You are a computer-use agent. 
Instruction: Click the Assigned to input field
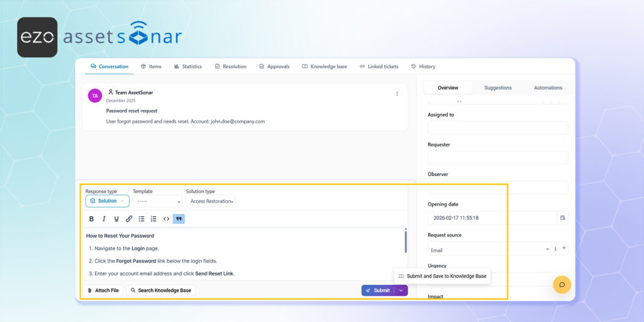coord(497,128)
